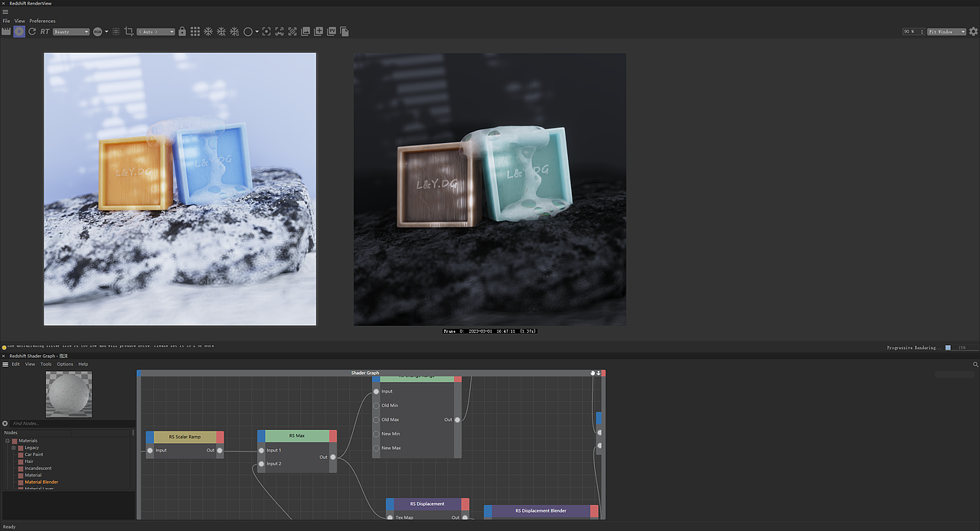
Task: Collapse the Materials tree folder
Action: pos(7,441)
